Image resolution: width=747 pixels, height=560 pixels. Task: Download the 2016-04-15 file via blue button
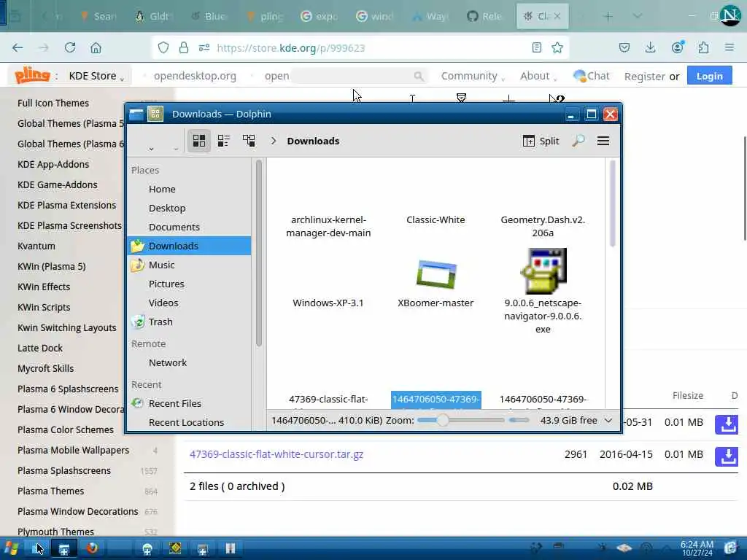[x=727, y=456]
